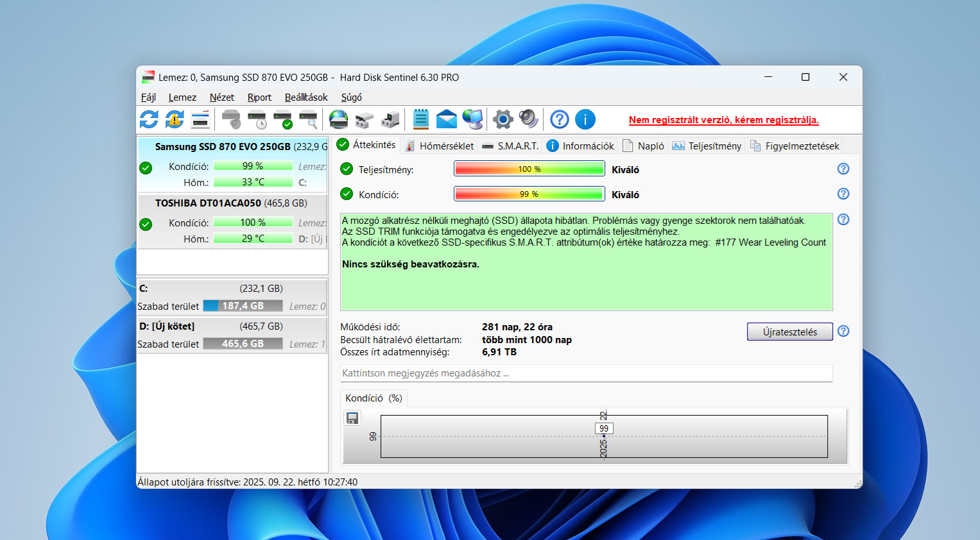Viewport: 980px width, 540px height.
Task: Click the refresh icon with warning triangle
Action: pyautogui.click(x=175, y=119)
